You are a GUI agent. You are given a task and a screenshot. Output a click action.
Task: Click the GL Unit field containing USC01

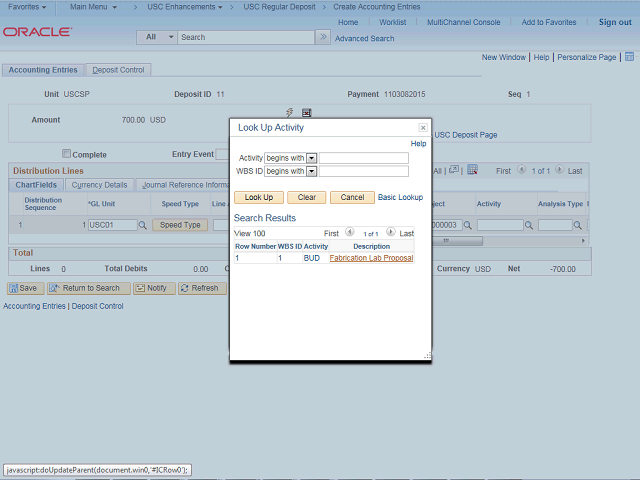click(113, 225)
